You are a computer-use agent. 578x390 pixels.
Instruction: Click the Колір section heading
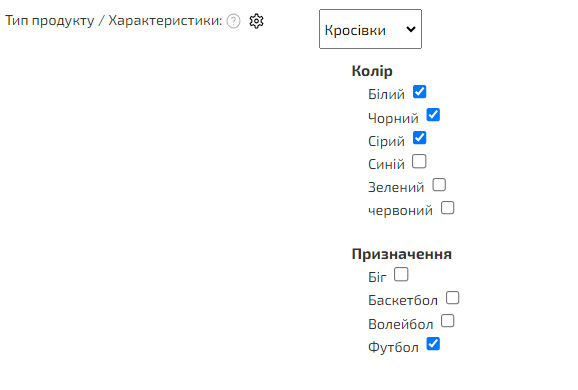click(x=372, y=71)
